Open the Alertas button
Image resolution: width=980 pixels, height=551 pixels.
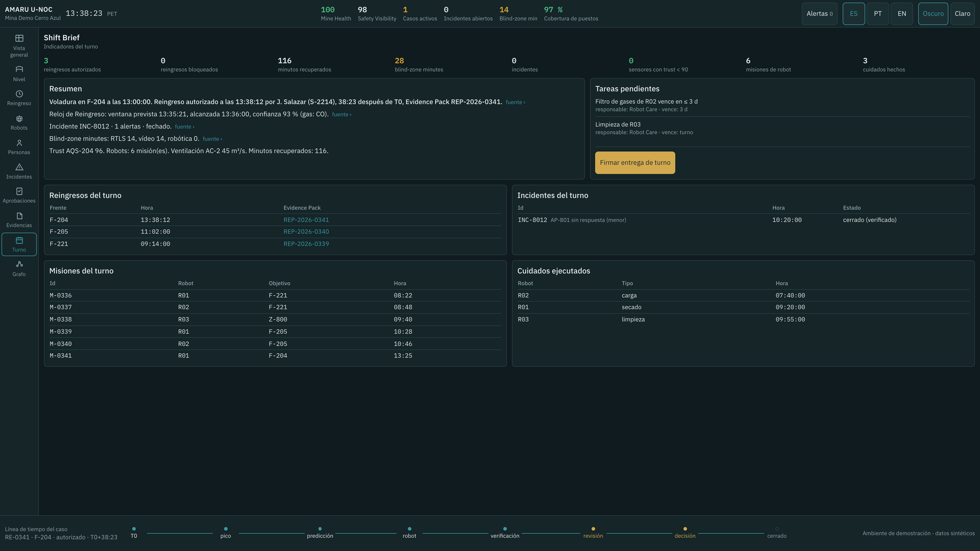tap(819, 14)
